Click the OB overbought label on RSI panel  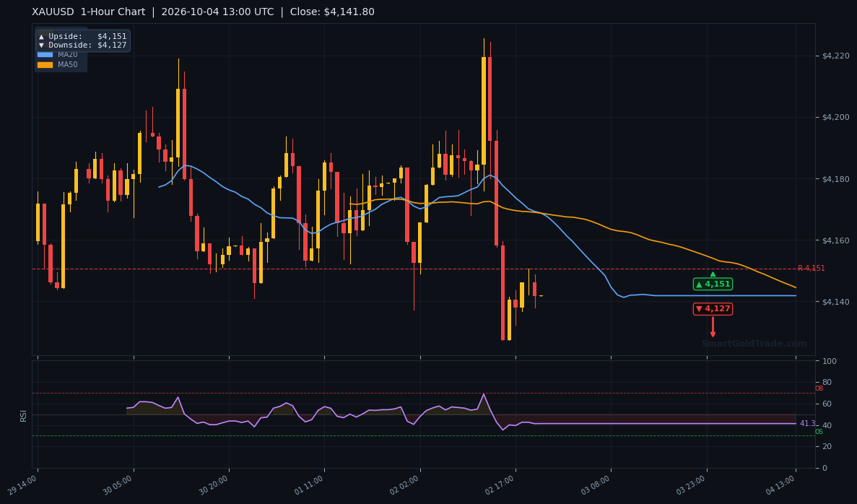(819, 388)
